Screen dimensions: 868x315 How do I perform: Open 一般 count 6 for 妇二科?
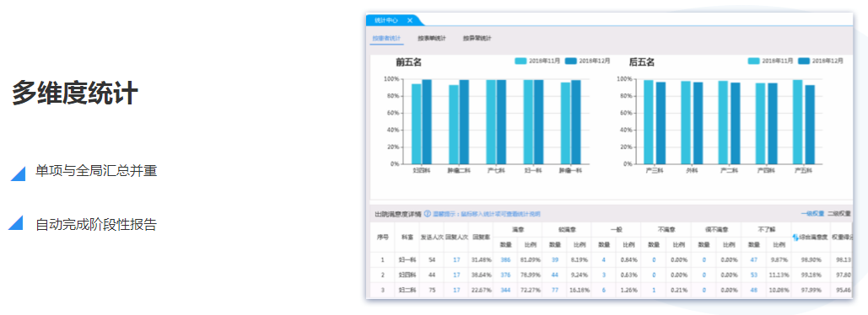point(604,290)
